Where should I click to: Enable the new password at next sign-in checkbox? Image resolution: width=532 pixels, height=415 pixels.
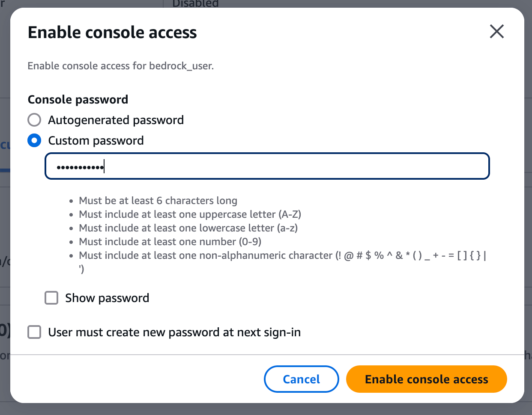pos(34,332)
